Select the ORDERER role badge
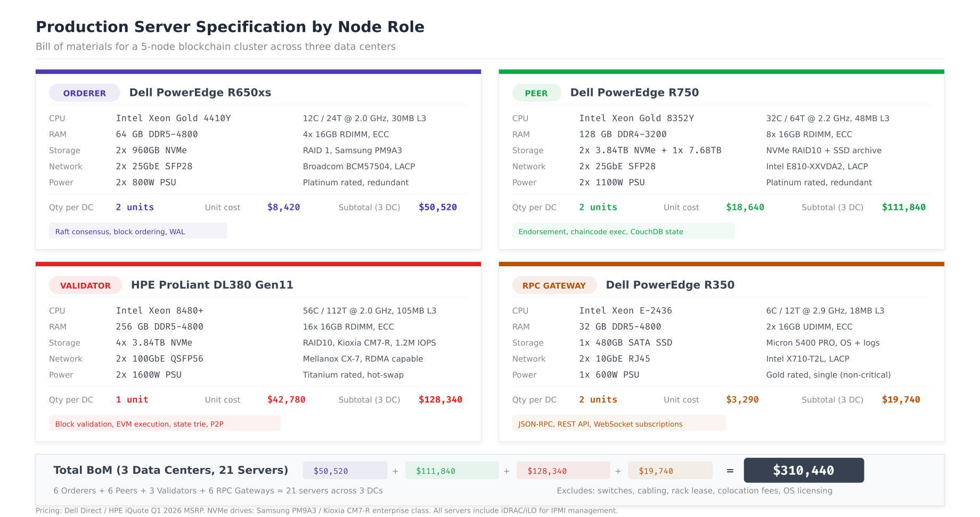 pyautogui.click(x=84, y=93)
